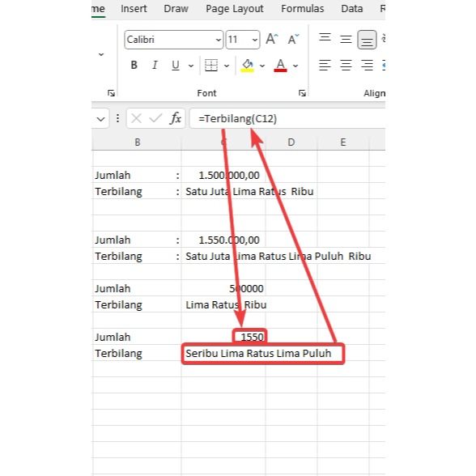Toggle Bold formatting
The image size is (476, 476).
134,66
